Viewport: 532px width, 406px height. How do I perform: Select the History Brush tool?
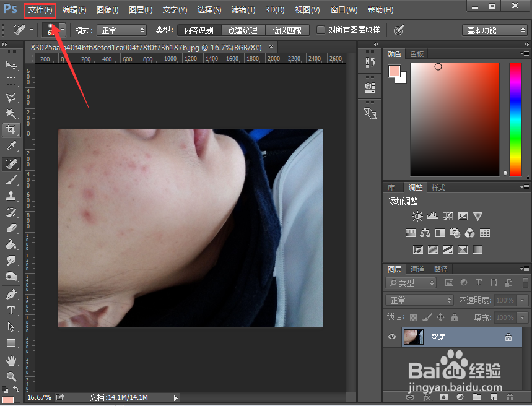pyautogui.click(x=11, y=212)
